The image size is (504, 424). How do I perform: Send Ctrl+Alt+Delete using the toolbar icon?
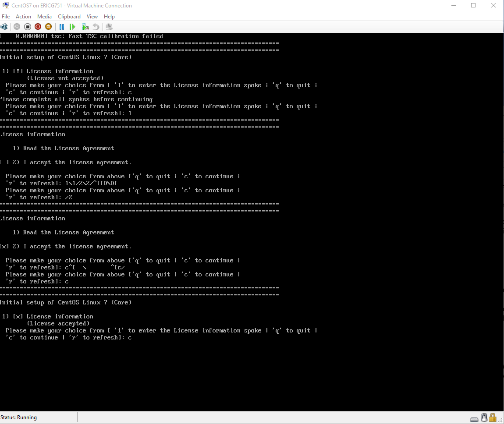point(4,27)
